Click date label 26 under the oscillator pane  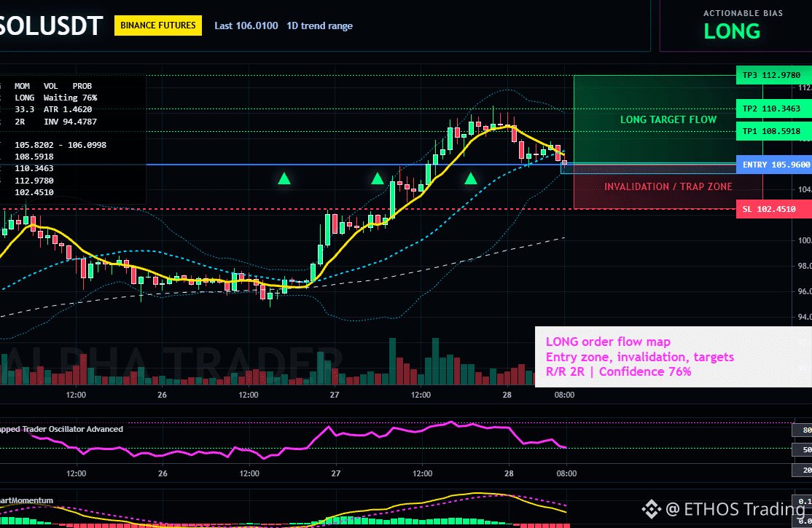[x=163, y=473]
